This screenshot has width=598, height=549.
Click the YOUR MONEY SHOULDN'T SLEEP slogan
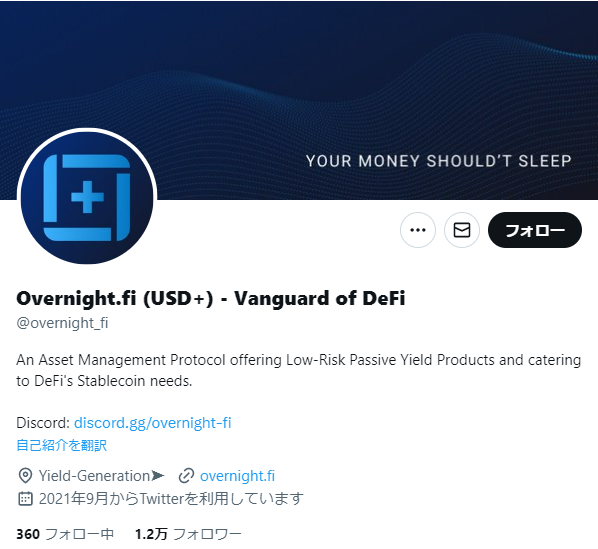click(x=439, y=161)
